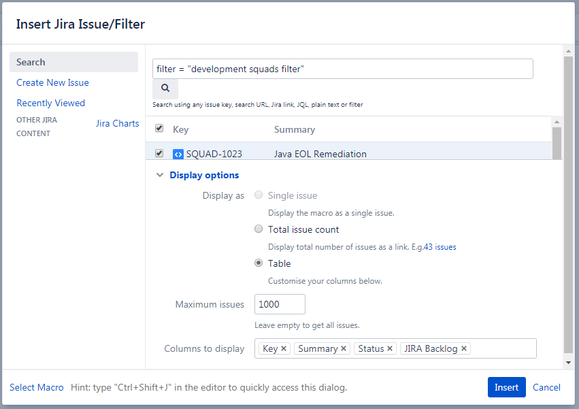Click the Select Macro link

[37, 388]
